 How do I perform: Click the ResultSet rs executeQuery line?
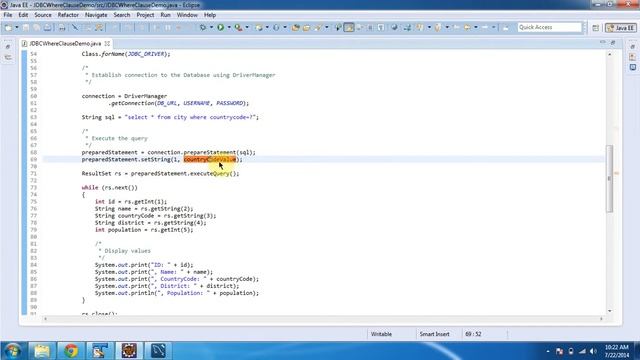click(x=160, y=173)
